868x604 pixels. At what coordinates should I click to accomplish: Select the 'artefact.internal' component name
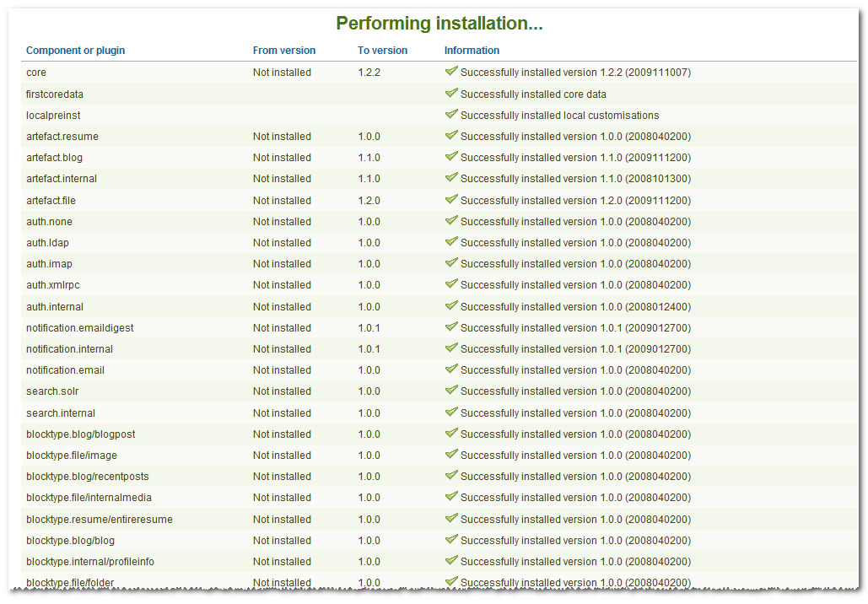pos(62,178)
